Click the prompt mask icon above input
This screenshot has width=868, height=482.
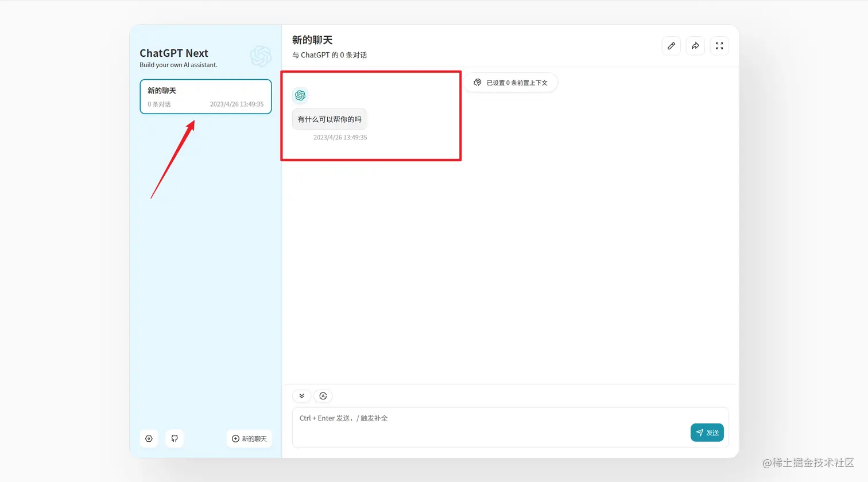coord(323,396)
